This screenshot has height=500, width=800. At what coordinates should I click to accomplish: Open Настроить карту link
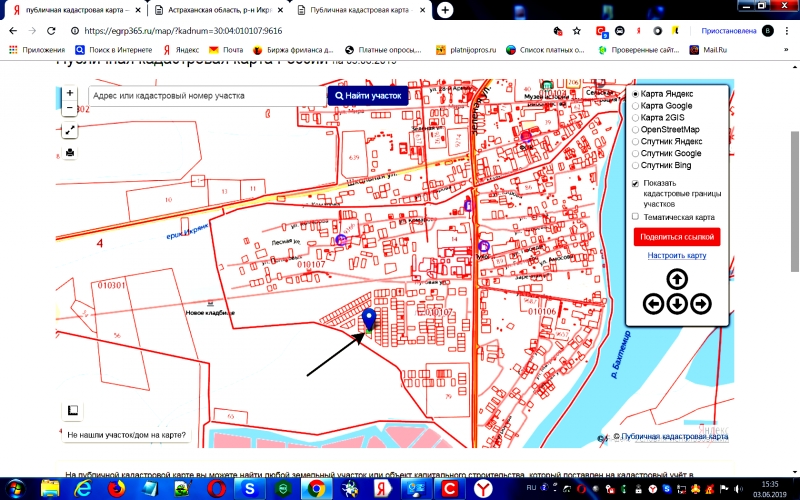point(677,256)
